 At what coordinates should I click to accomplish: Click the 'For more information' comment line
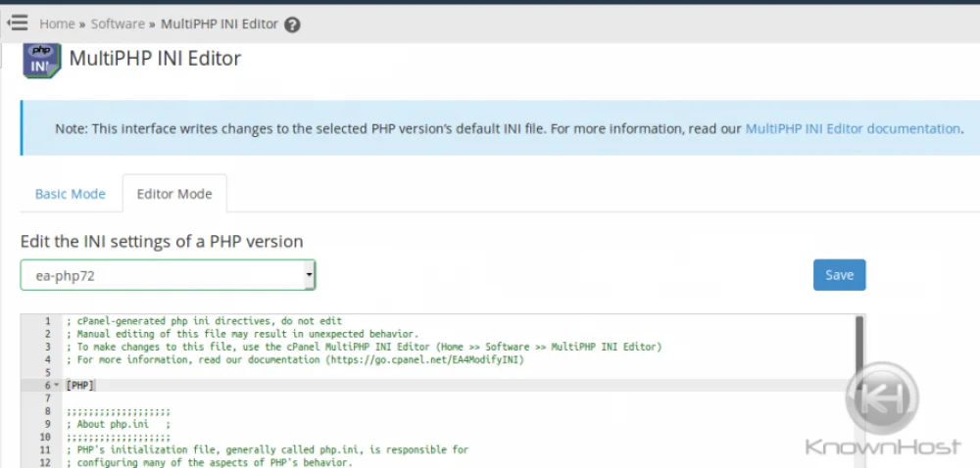pos(294,360)
